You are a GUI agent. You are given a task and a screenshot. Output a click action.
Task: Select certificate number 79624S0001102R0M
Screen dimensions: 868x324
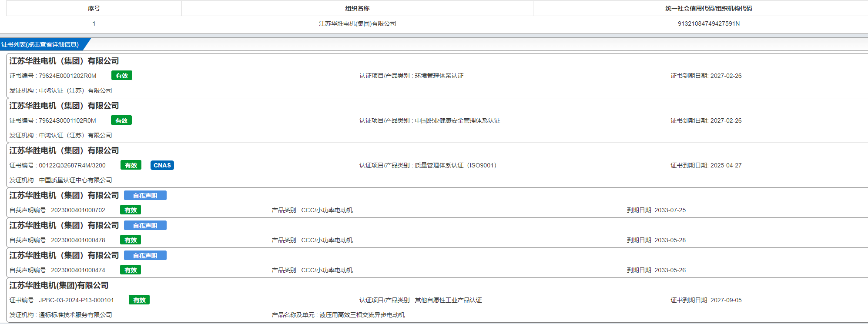pos(67,120)
